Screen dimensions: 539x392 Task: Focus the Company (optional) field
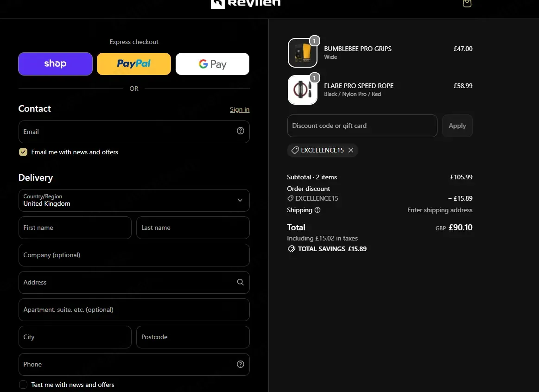pyautogui.click(x=134, y=255)
